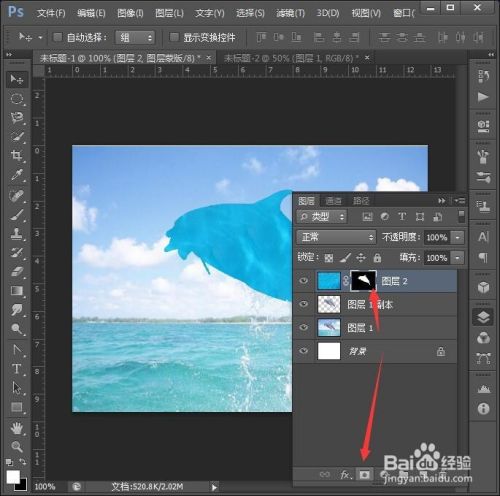Open the Actions play icon panel
Image resolution: width=500 pixels, height=496 pixels.
[x=483, y=97]
